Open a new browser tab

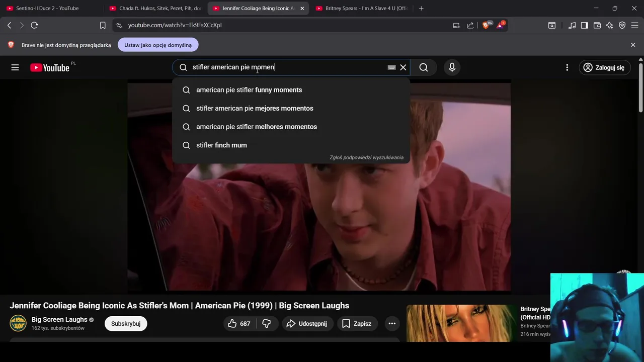pos(421,8)
